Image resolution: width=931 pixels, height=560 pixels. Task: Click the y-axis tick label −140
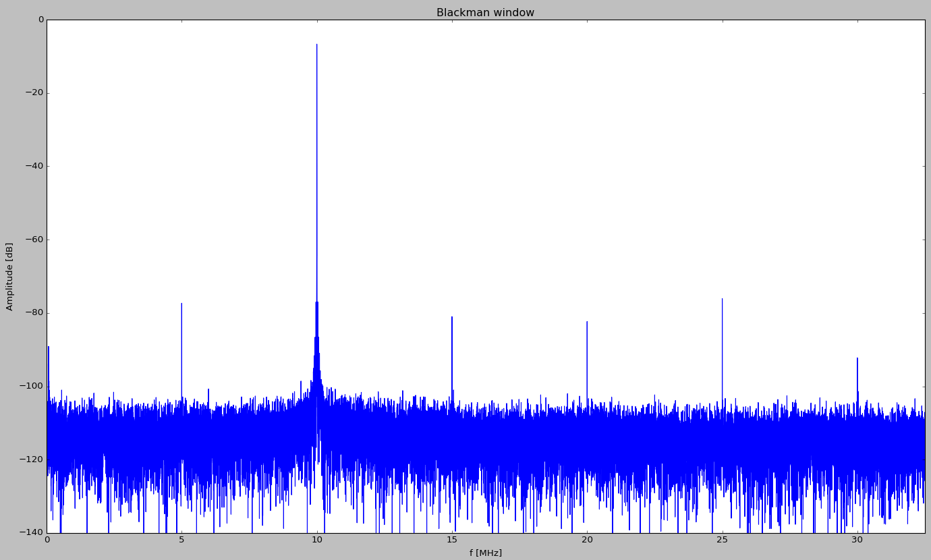tap(32, 532)
